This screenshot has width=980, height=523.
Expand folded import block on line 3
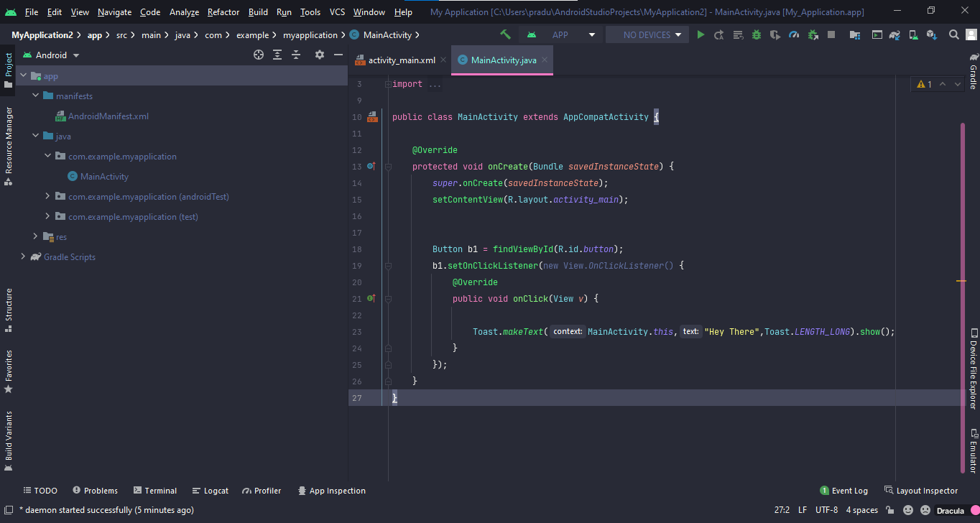(388, 84)
